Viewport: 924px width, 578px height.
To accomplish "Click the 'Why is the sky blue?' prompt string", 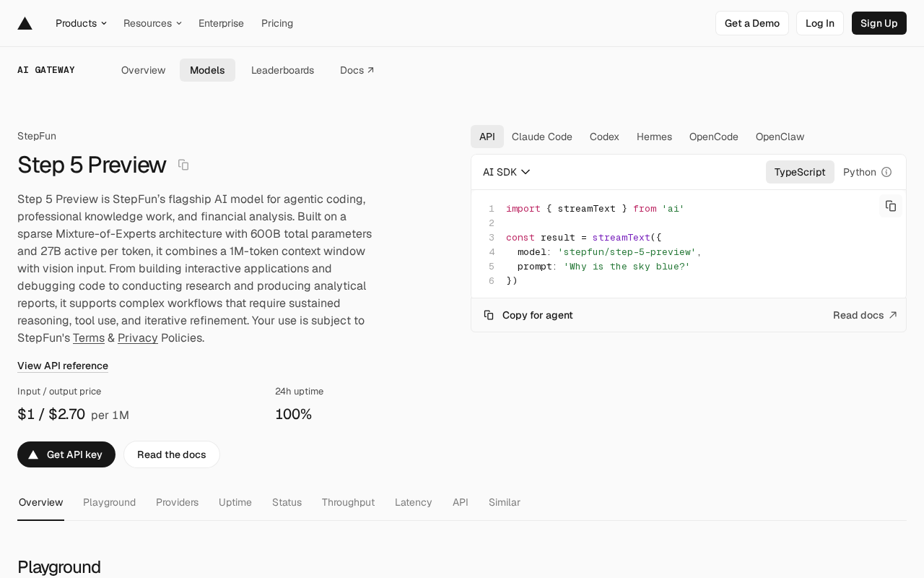I will point(627,266).
